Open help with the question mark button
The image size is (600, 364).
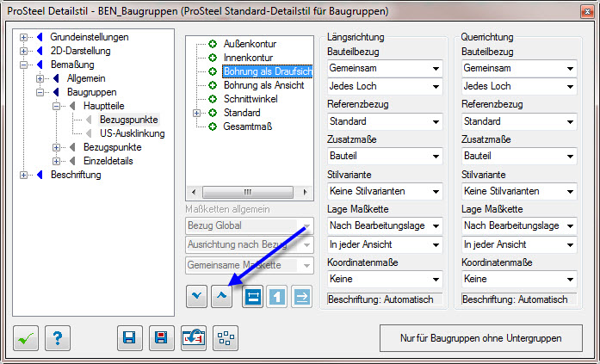tap(58, 338)
